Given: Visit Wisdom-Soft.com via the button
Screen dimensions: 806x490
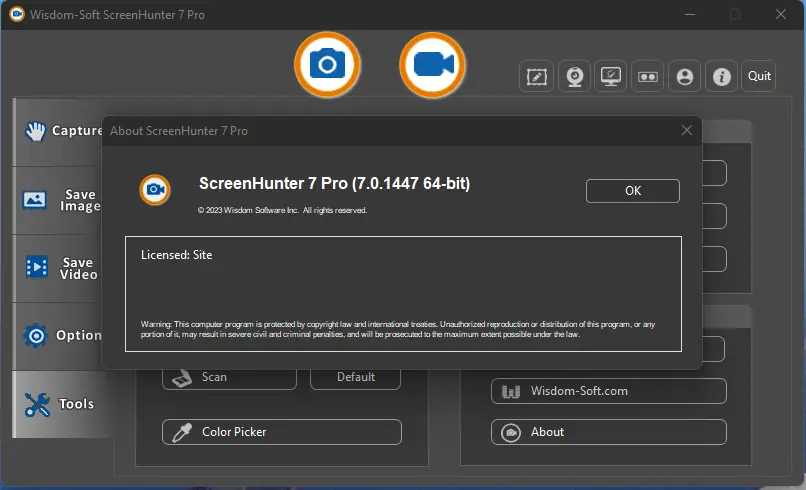Looking at the screenshot, I should coord(609,391).
